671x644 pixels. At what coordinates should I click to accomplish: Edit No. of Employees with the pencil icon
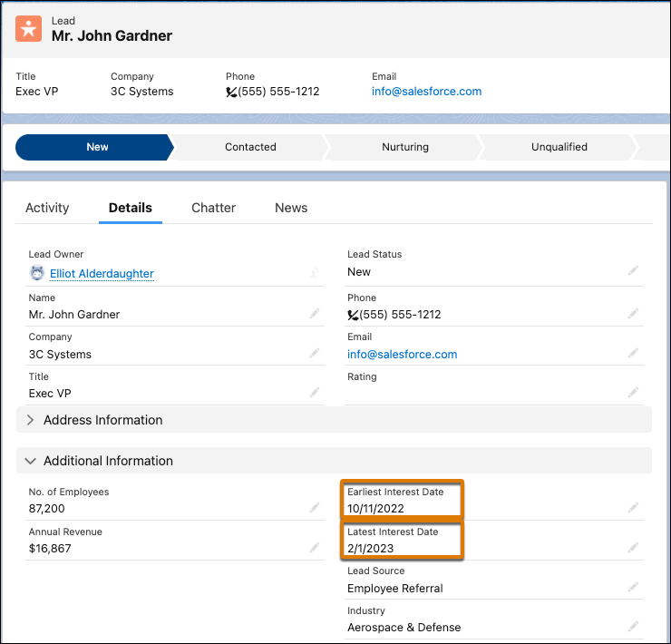315,508
